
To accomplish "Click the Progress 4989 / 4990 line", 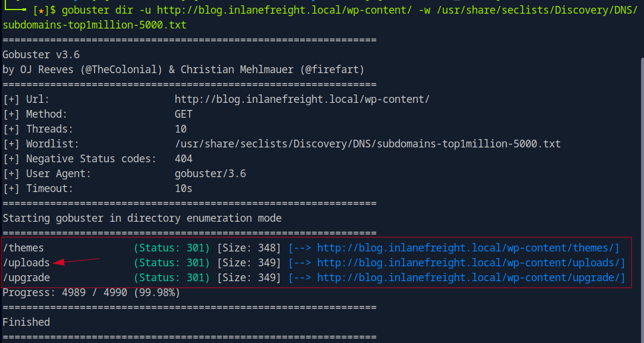I will 91,292.
